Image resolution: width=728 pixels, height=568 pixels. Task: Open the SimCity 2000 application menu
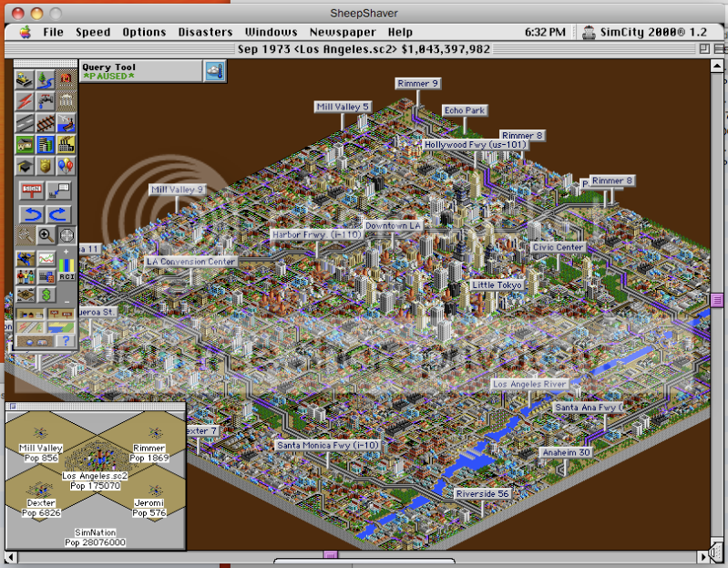(x=645, y=32)
